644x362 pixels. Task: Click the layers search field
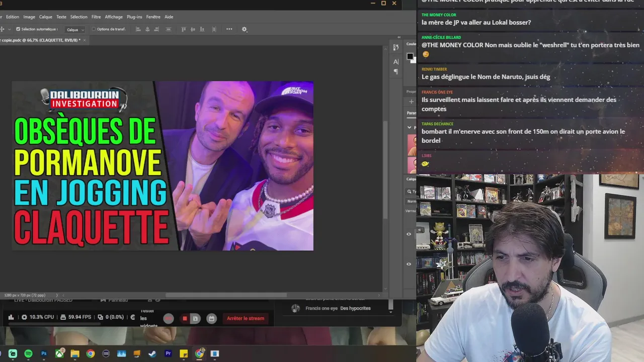[x=412, y=191]
